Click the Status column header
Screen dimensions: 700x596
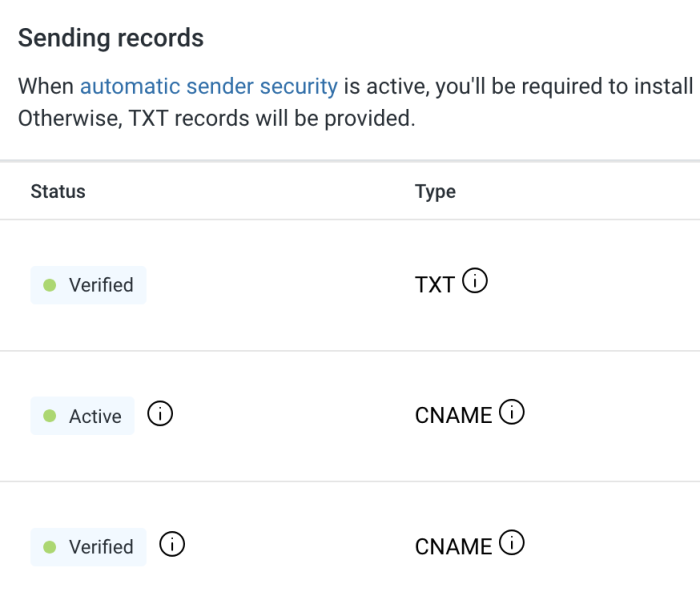coord(58,191)
